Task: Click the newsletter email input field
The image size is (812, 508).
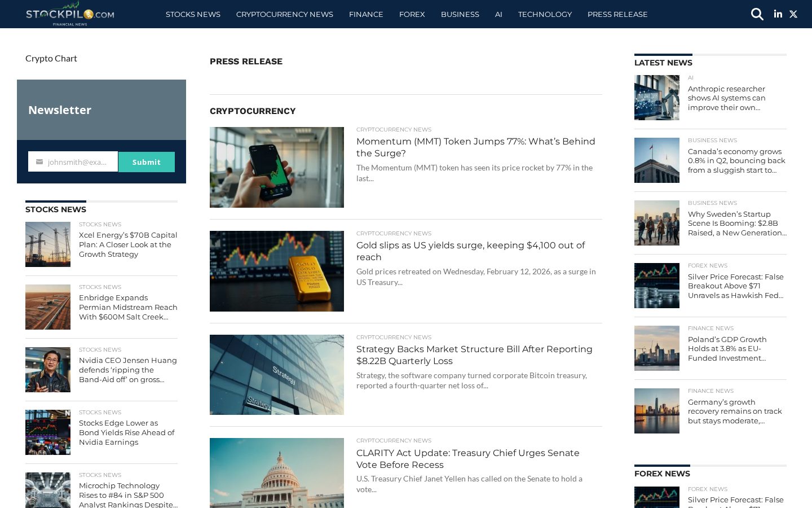Action: click(x=73, y=162)
